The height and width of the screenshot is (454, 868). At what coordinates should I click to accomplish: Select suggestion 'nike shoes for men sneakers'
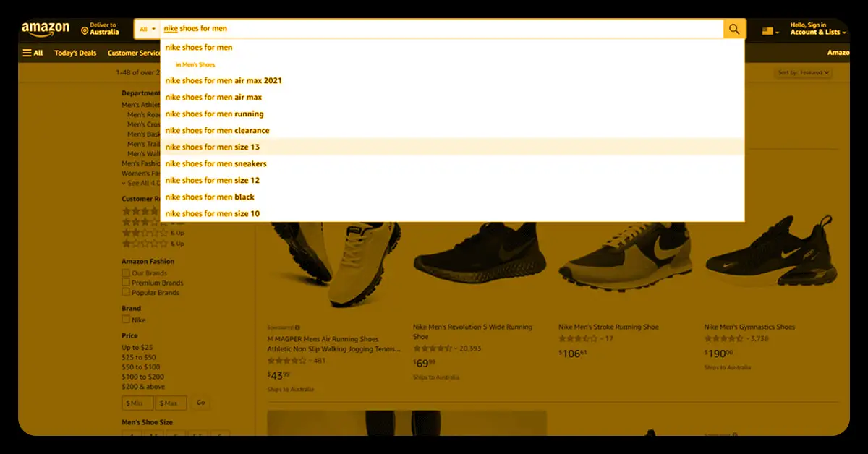click(453, 163)
